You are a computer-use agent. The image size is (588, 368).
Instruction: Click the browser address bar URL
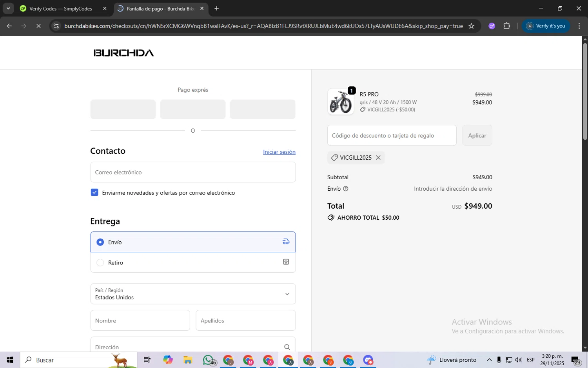point(263,26)
